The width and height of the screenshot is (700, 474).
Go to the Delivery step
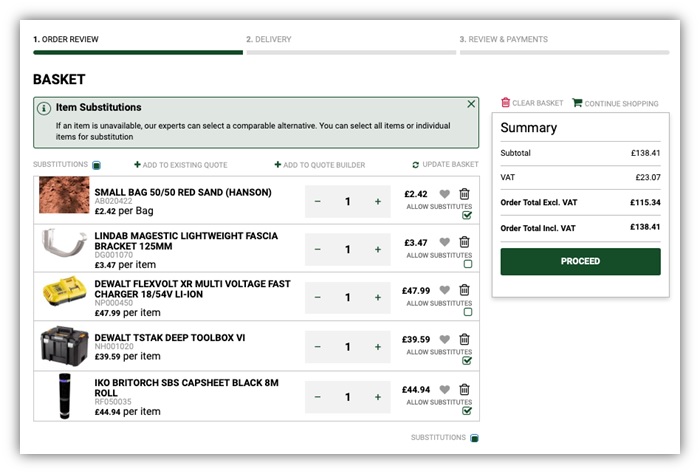(269, 39)
